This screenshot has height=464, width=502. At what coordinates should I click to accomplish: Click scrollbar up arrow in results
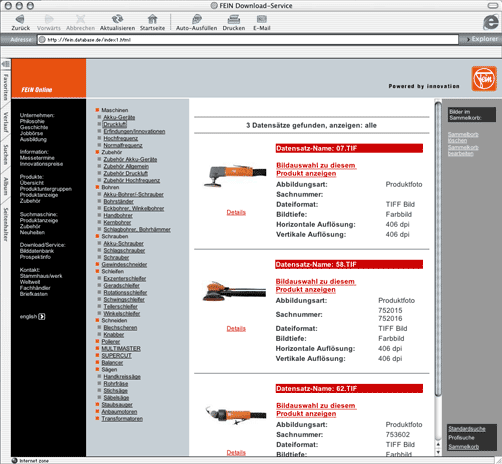click(x=438, y=445)
